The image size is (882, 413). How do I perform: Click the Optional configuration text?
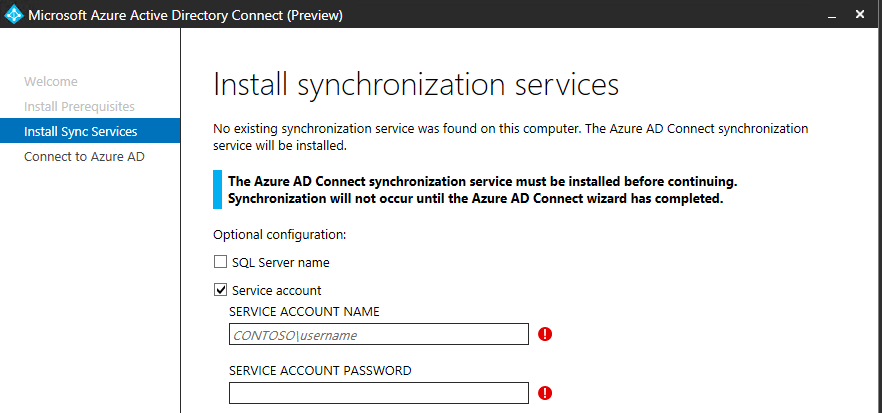coord(279,235)
